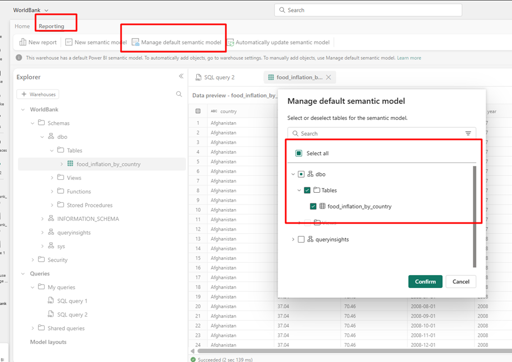Collapse the Explorer panel
The height and width of the screenshot is (362, 512).
tap(181, 76)
